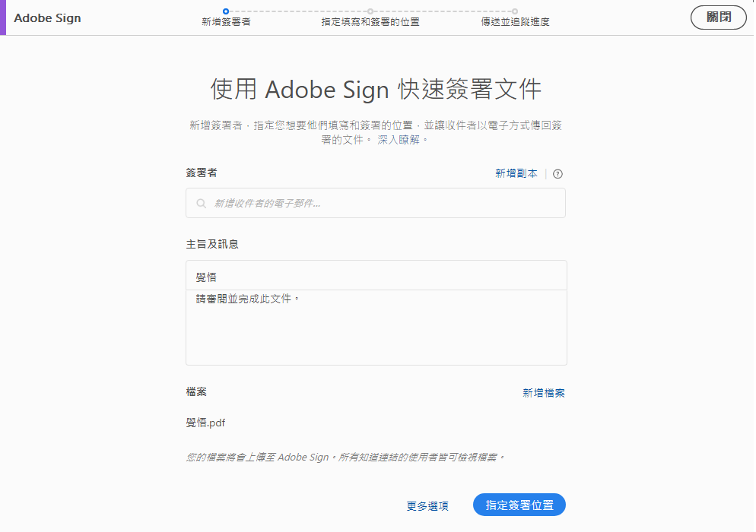Open the help tooltip beside 新增副本
The image size is (756, 532).
557,173
